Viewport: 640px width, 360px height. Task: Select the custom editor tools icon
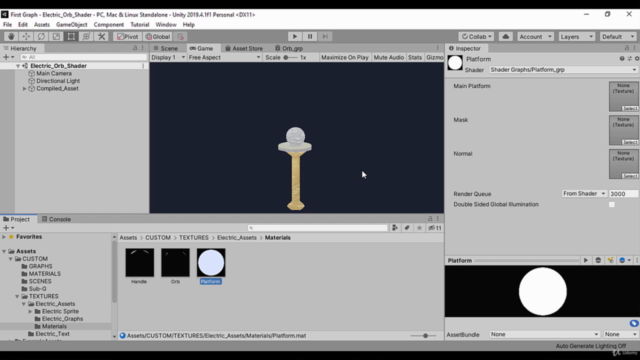pos(102,37)
